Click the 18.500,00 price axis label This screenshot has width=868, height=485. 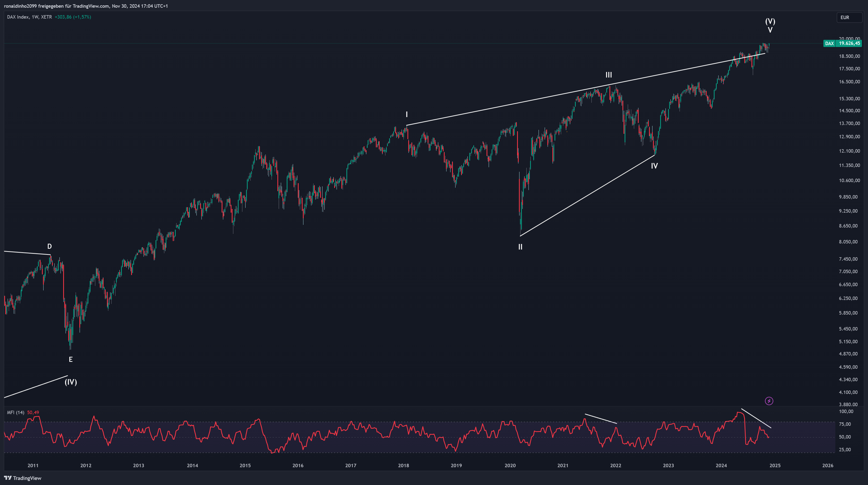click(849, 56)
